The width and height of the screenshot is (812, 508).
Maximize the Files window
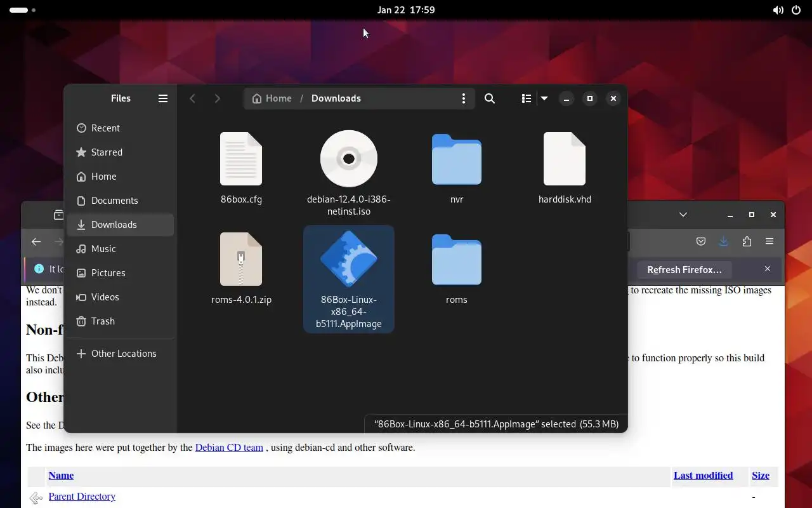tap(590, 98)
